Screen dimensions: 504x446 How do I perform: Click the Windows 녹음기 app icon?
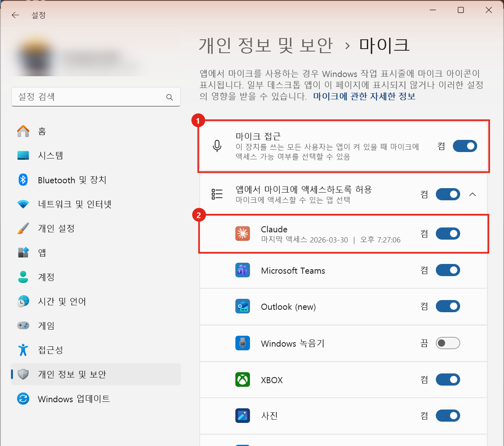[x=243, y=343]
